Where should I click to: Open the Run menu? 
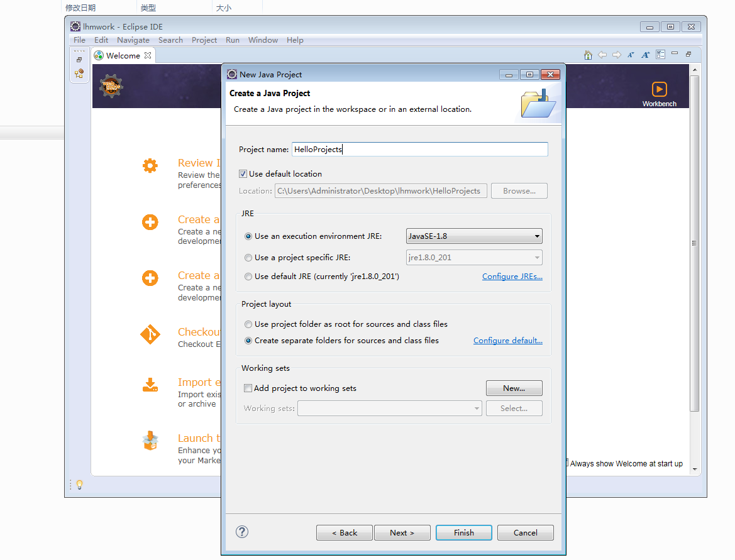click(233, 40)
